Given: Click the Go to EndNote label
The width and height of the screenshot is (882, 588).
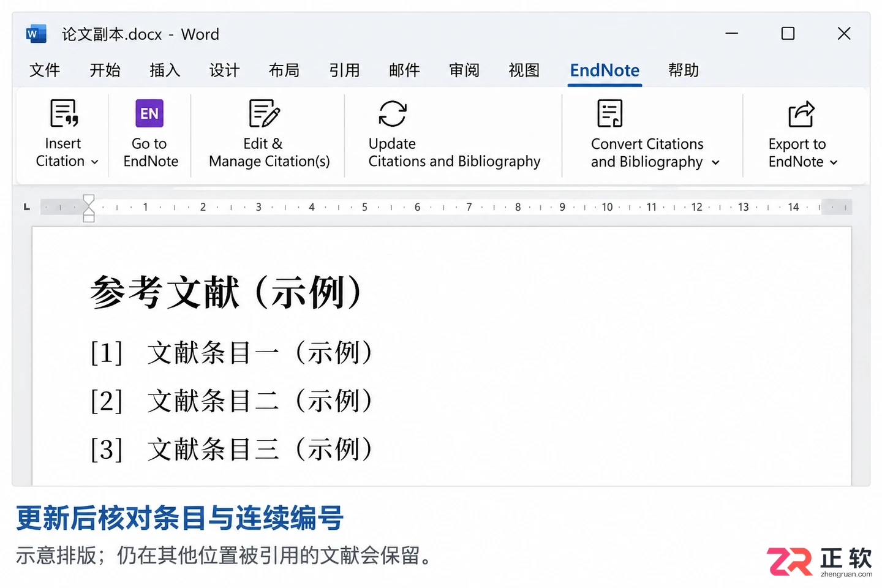Looking at the screenshot, I should (x=151, y=153).
